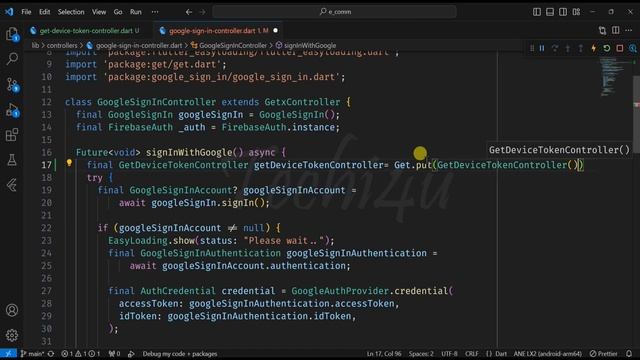640x360 pixels.
Task: Synchronize changes in the status bar
Action: tap(51, 354)
